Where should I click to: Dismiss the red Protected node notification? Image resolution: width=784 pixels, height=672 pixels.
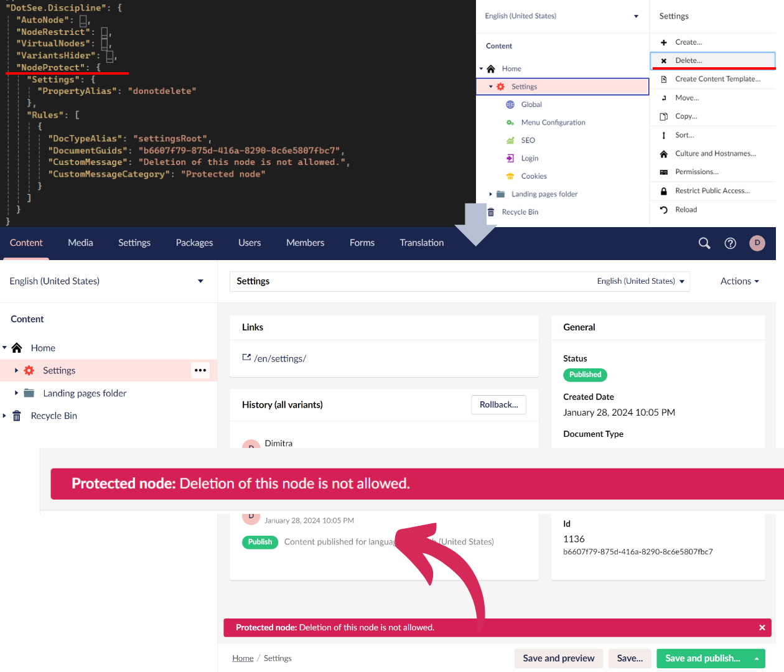coord(762,628)
